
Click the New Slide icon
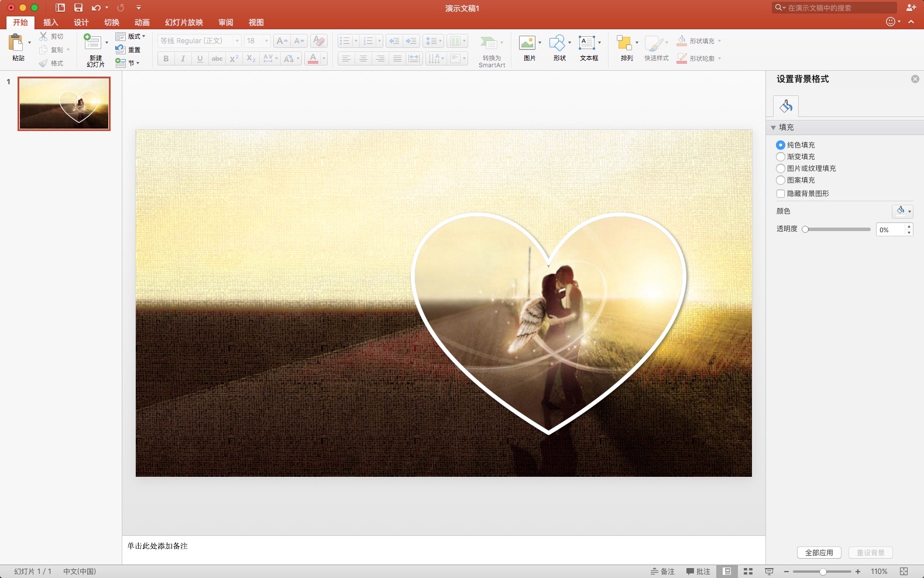(x=92, y=42)
